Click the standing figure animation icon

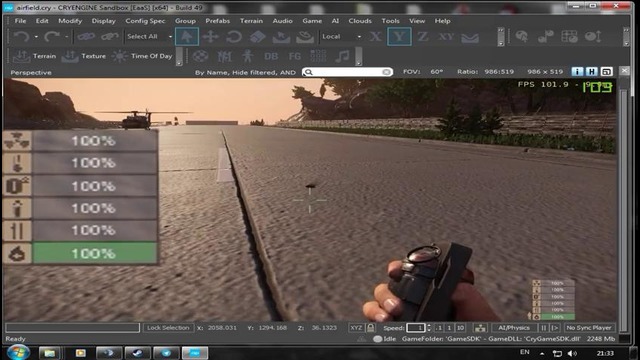click(x=247, y=56)
